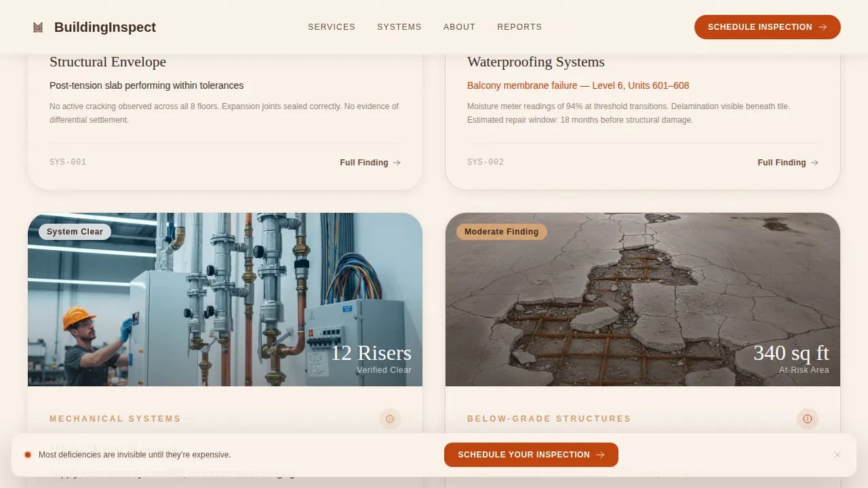Viewport: 868px width, 488px height.
Task: Open the SYSTEMS menu
Action: tap(399, 27)
